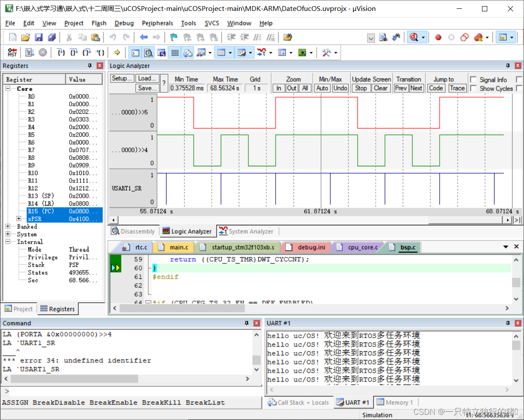
Task: Click the Navigate Backwards blue arrow
Action: pos(144,37)
